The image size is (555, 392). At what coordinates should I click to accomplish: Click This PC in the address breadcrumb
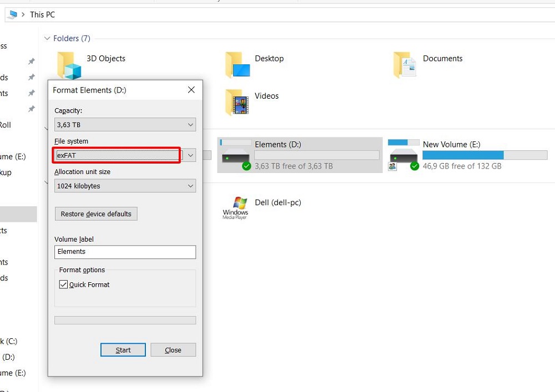(x=43, y=14)
